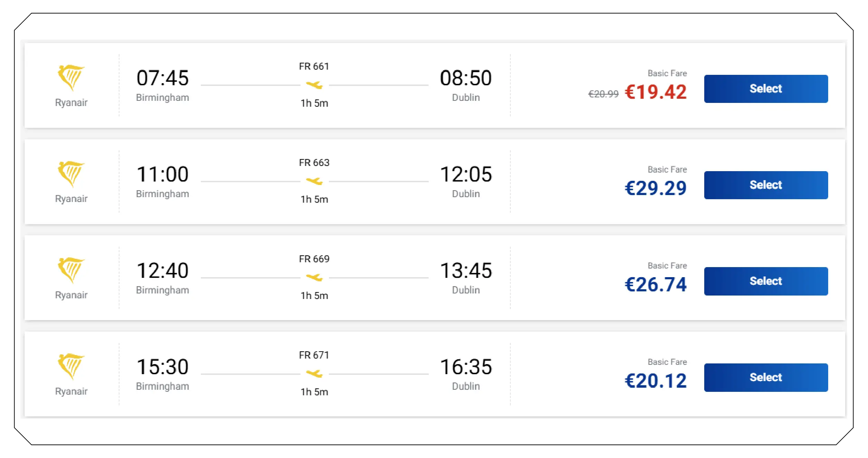Select flight FR 663 departing at 11:00
Image resolution: width=868 pixels, height=458 pixels.
[x=766, y=185]
